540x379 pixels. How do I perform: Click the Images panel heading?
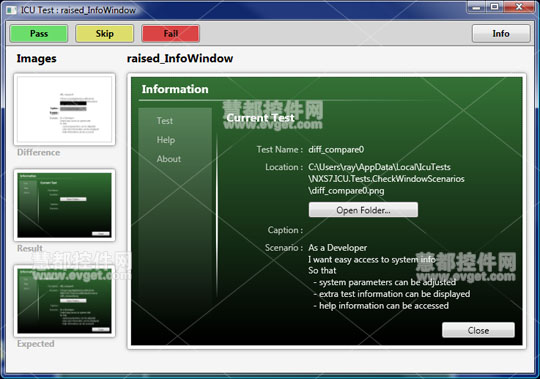pos(37,59)
